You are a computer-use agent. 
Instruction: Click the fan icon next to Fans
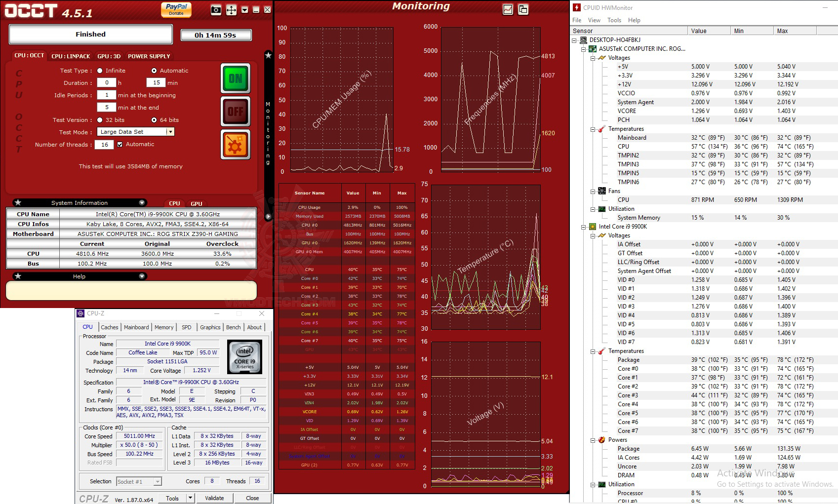tap(602, 191)
